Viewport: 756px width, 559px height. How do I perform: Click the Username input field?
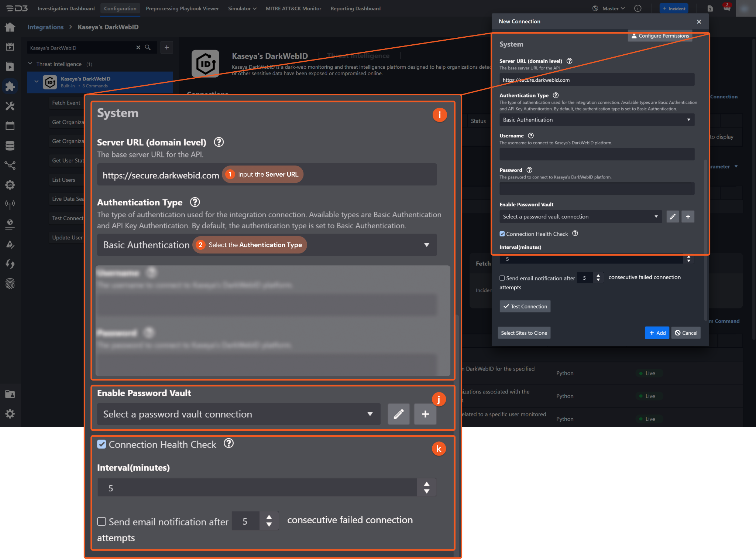tap(597, 154)
